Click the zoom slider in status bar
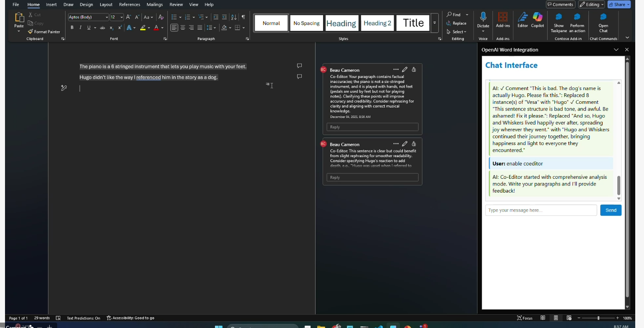This screenshot has width=644, height=328. click(x=598, y=318)
